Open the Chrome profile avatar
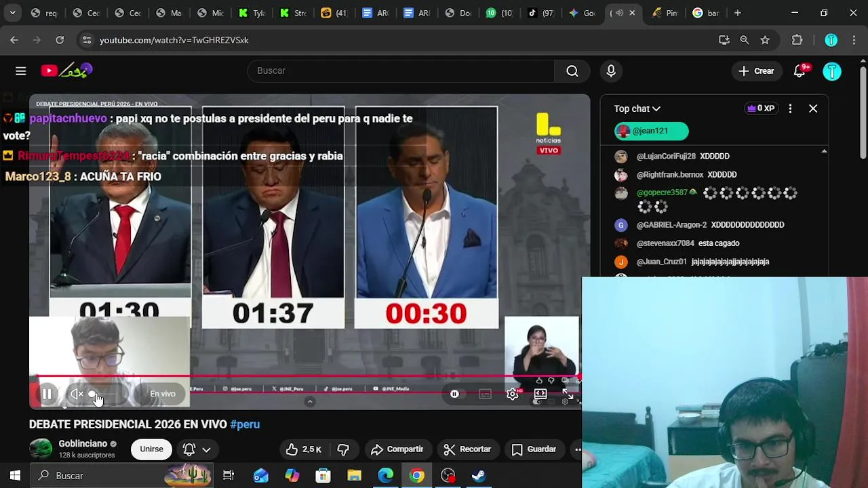 click(831, 40)
